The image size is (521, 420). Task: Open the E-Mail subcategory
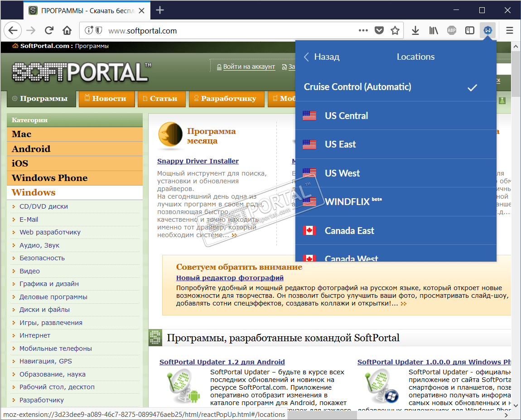click(29, 220)
